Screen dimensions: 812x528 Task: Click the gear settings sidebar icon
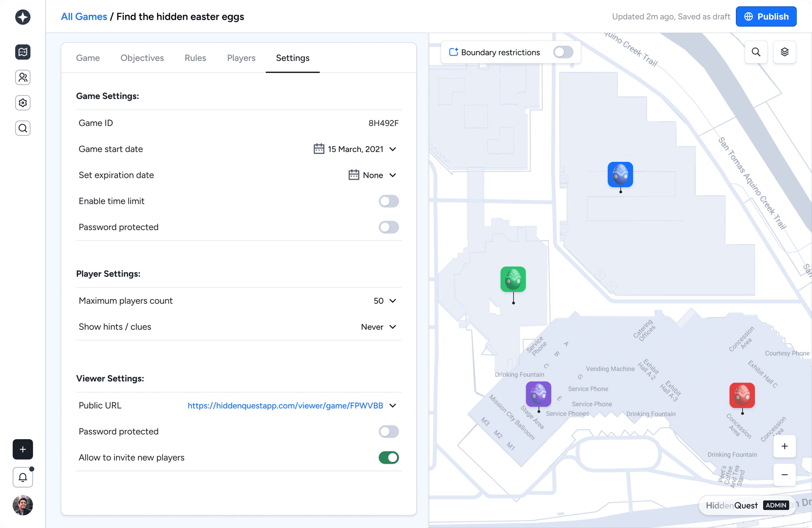point(23,103)
